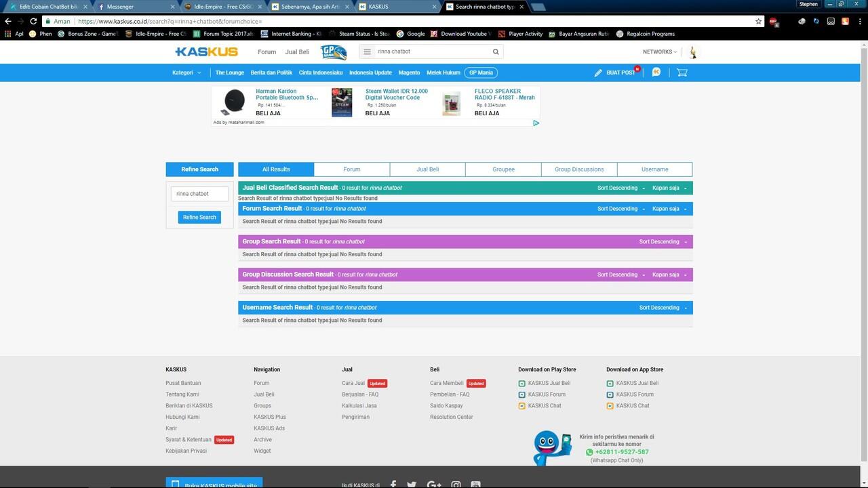868x488 pixels.
Task: Open the Instagram icon in the footer
Action: coord(456,485)
